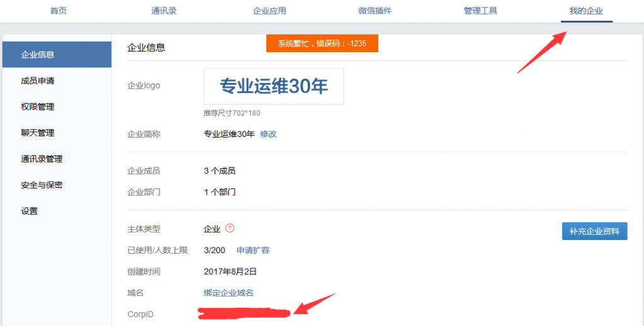Click the 推荐尺寸702*180 hint text

(232, 113)
